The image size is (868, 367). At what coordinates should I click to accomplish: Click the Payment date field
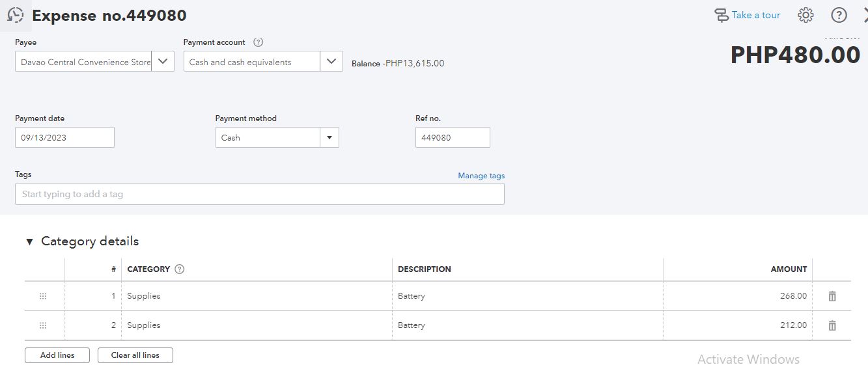(64, 138)
